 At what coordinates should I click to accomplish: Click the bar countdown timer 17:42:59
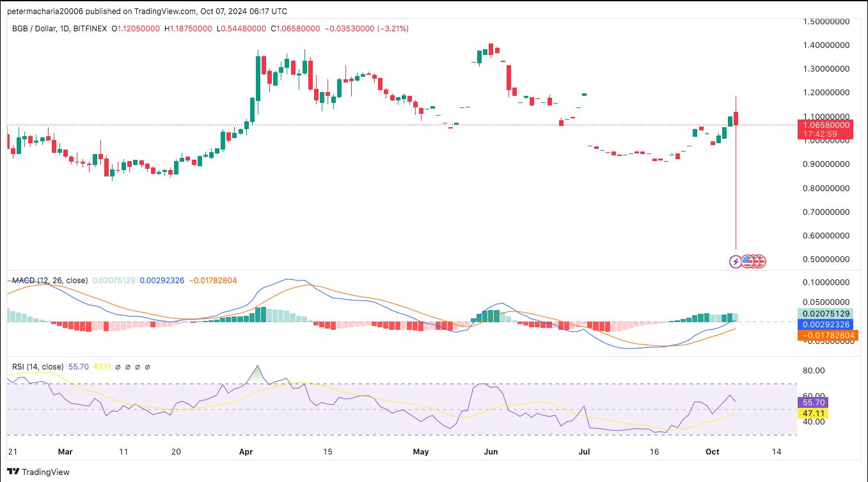[819, 134]
